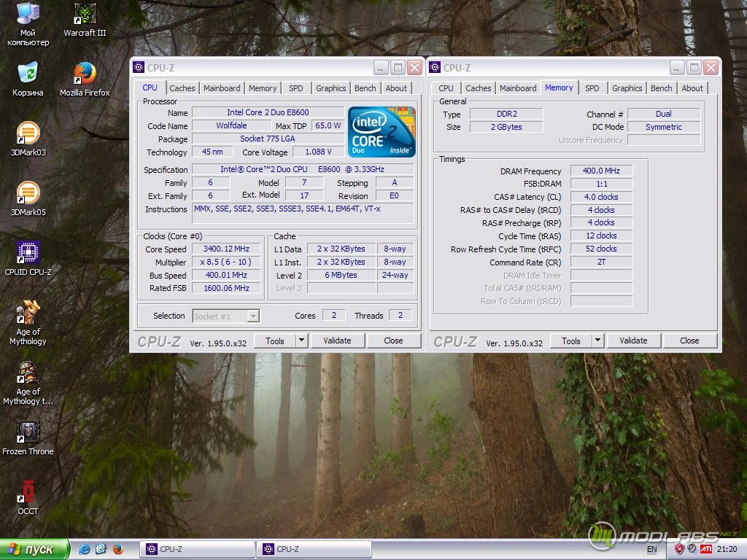Switch to first CPU-Z taskbar button
747x560 pixels.
coord(197,549)
